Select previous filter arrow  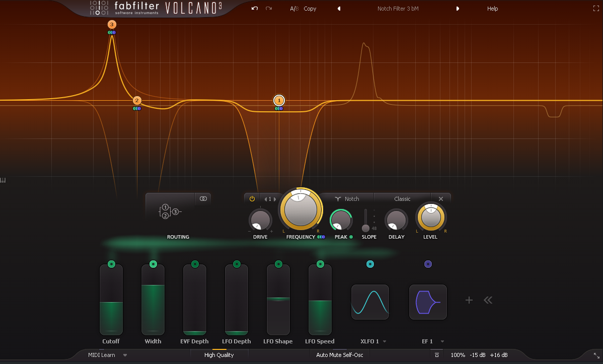pos(265,199)
